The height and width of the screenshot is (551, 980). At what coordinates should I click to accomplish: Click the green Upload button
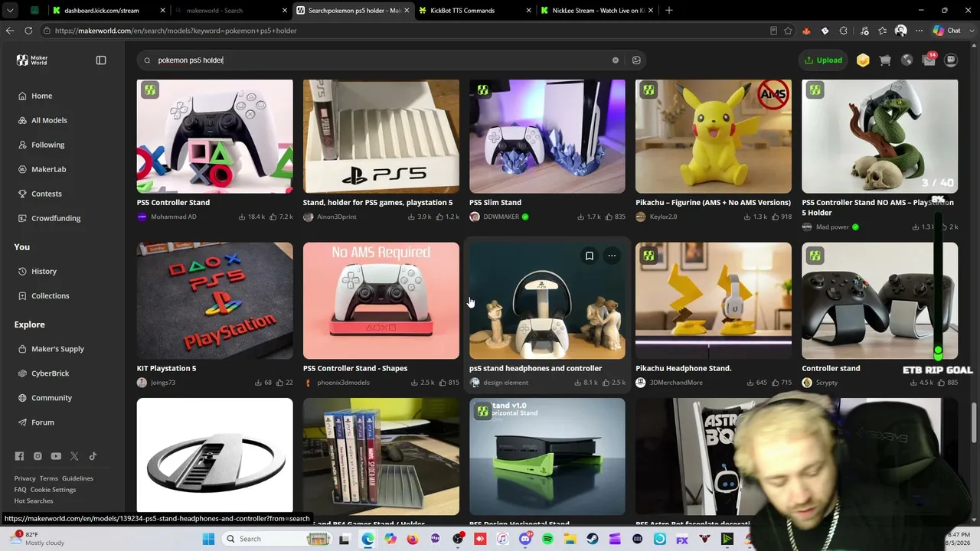(x=824, y=60)
